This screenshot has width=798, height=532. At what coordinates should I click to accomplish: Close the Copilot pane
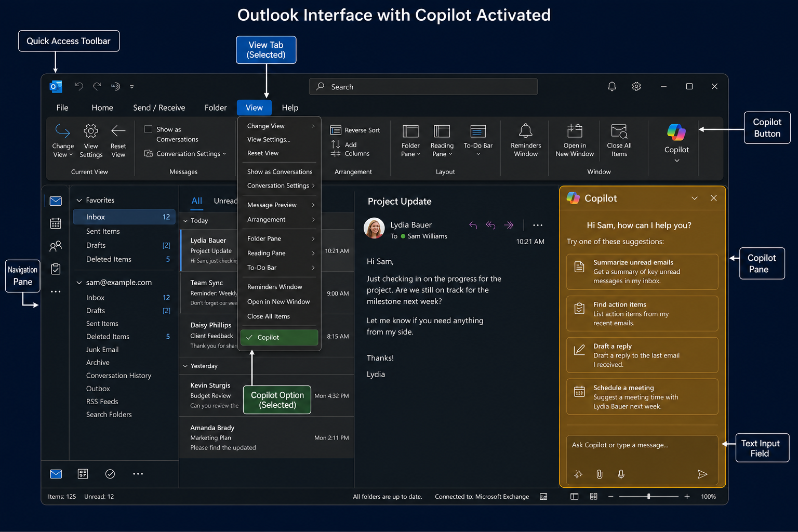click(x=714, y=198)
